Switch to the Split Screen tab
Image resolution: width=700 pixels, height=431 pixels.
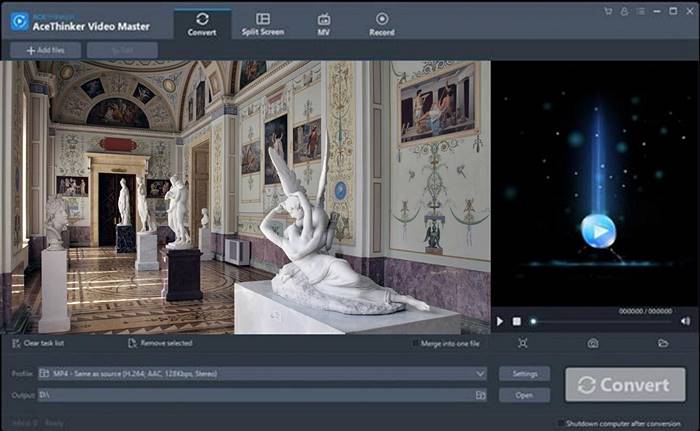pyautogui.click(x=262, y=24)
